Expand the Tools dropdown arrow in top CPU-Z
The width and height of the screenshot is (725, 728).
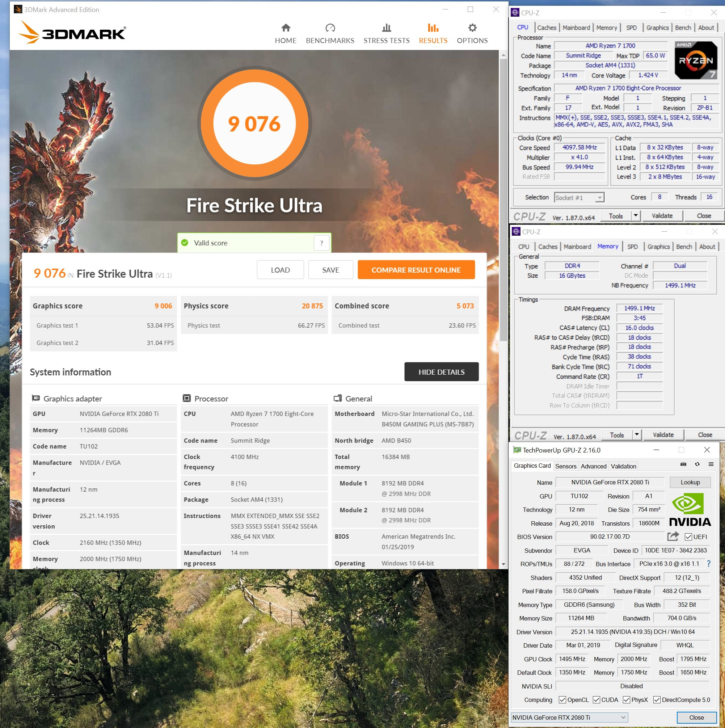(x=636, y=215)
